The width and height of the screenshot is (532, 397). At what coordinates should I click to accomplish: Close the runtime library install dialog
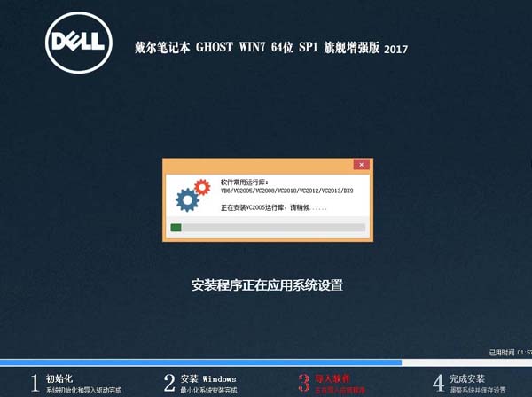[x=362, y=165]
